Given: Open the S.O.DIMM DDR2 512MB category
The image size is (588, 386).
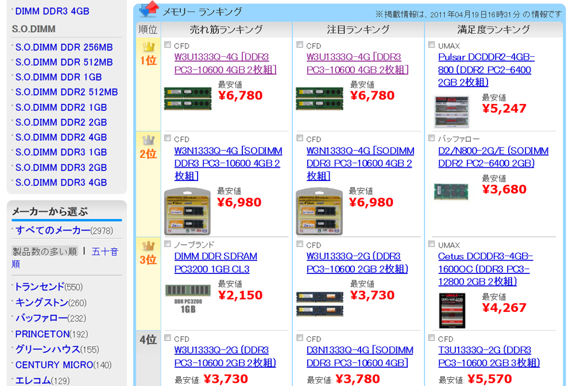Looking at the screenshot, I should point(67,92).
